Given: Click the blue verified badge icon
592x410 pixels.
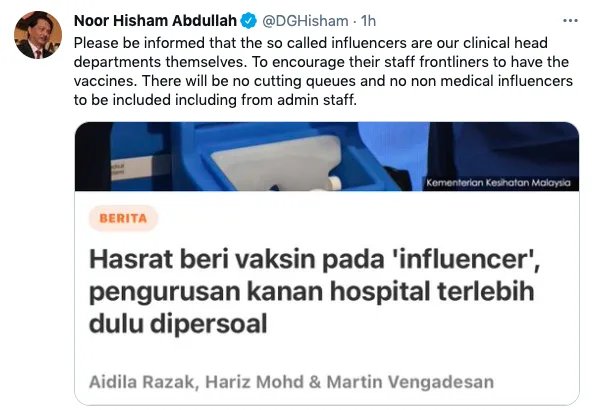Looking at the screenshot, I should [x=248, y=20].
